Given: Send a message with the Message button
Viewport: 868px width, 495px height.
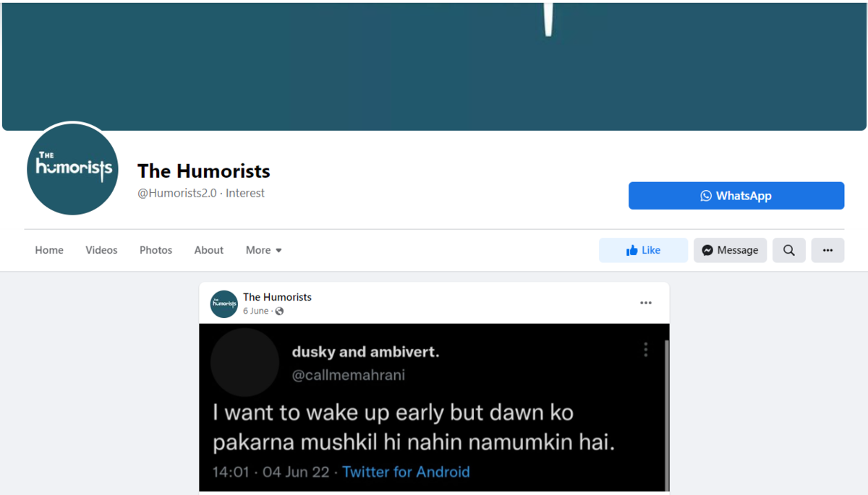Looking at the screenshot, I should click(730, 250).
